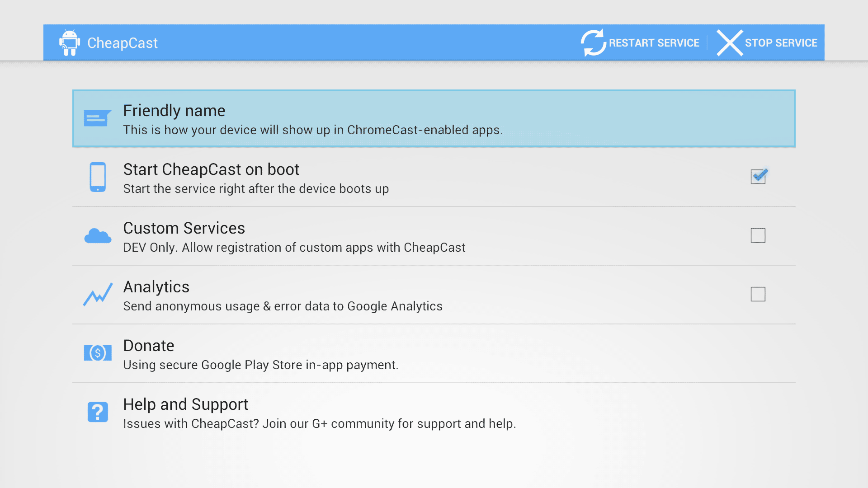Select the Donate title
The image size is (868, 488).
click(x=149, y=346)
